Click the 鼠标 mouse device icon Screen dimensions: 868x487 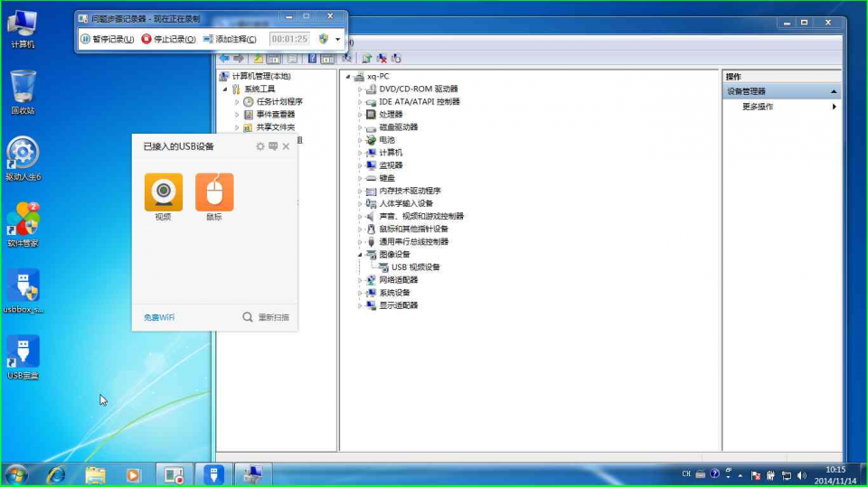214,192
